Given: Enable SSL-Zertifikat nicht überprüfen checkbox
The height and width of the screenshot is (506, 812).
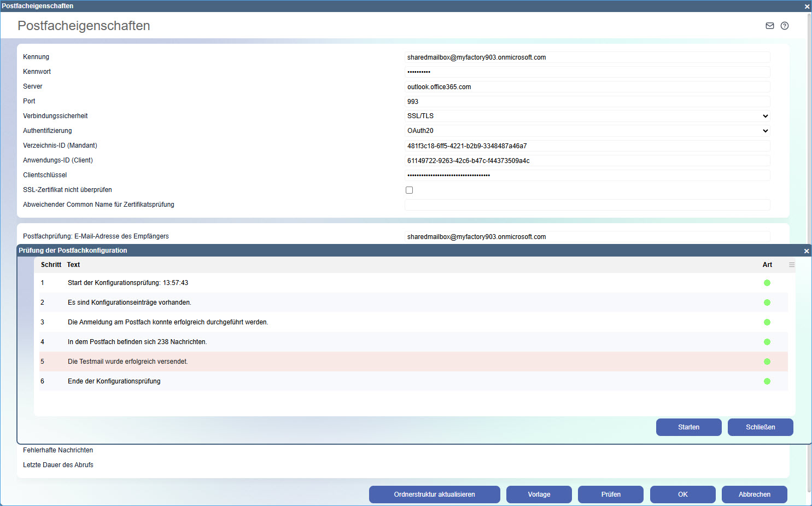Looking at the screenshot, I should (409, 190).
